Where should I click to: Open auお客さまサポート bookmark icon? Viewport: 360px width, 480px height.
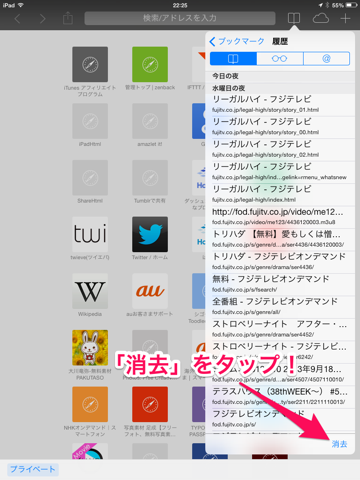150,291
